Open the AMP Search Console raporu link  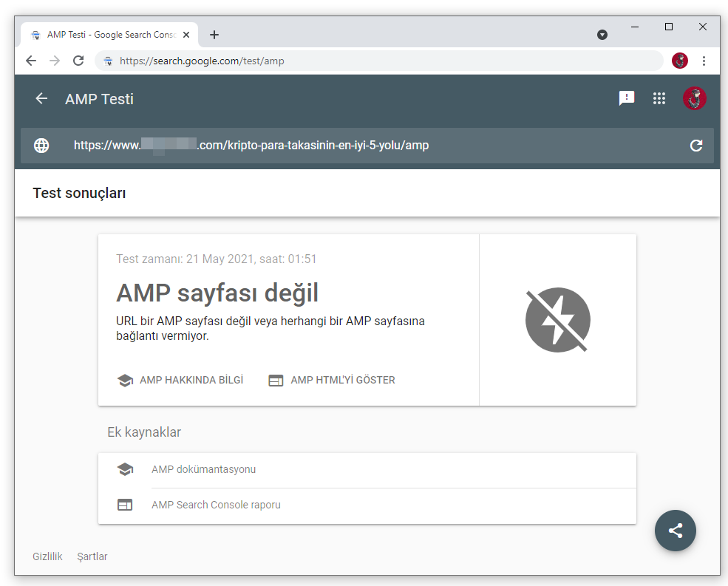coord(216,505)
